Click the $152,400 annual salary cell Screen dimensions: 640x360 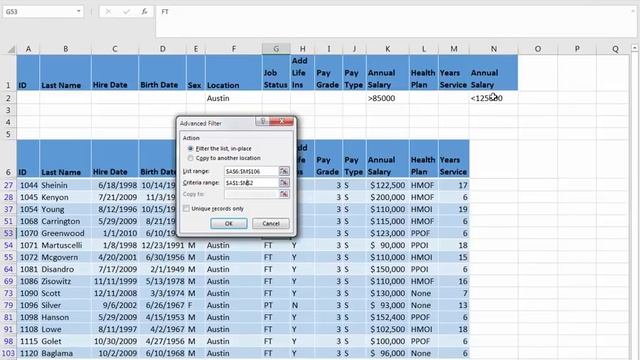[387, 317]
